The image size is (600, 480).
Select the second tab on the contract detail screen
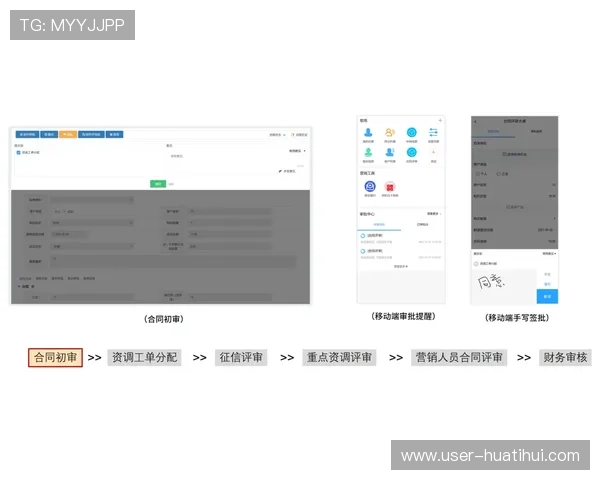[x=536, y=131]
